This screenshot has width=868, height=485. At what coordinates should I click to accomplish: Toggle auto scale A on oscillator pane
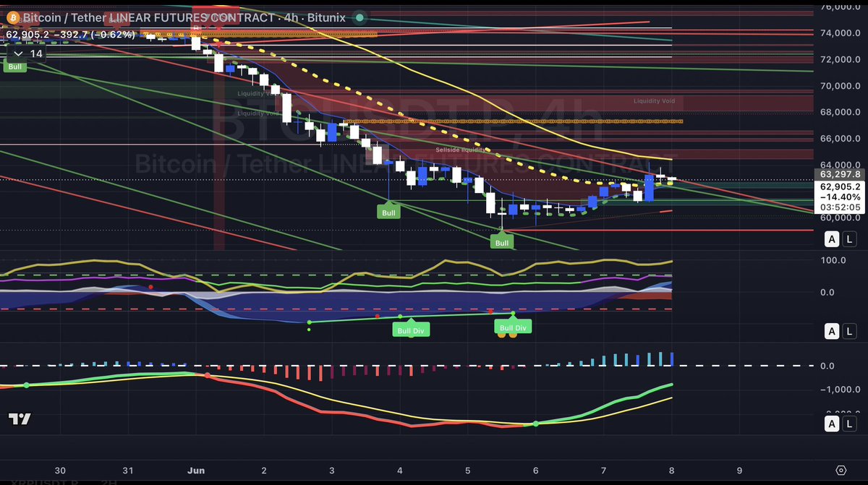(832, 332)
